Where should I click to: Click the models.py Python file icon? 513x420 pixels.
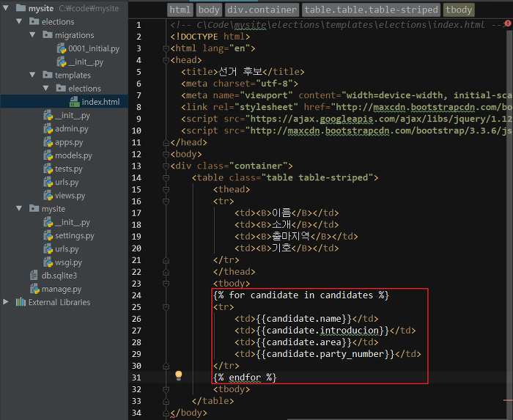[x=48, y=155]
